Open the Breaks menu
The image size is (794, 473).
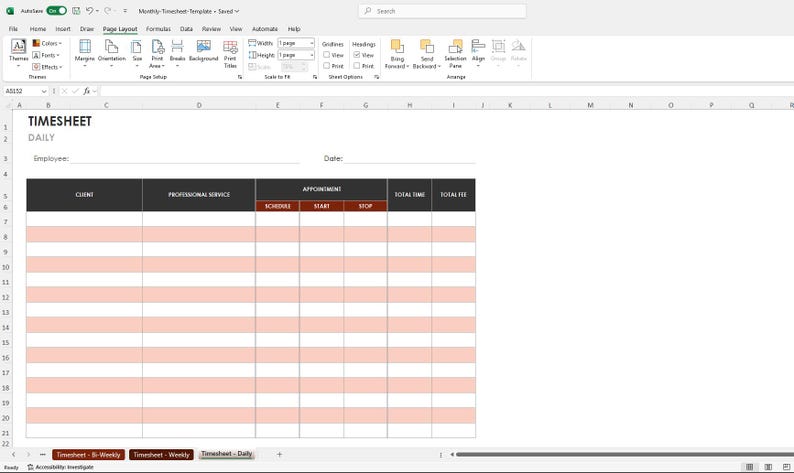click(177, 53)
